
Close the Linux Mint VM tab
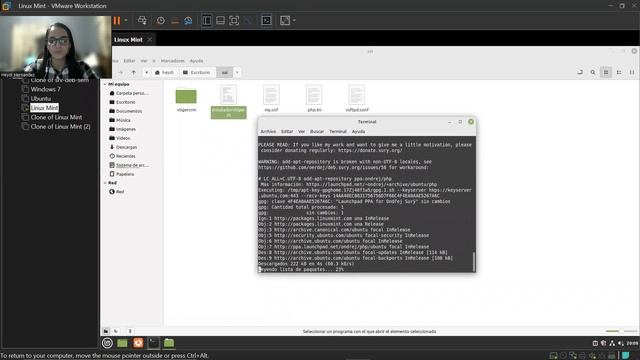tap(150, 40)
